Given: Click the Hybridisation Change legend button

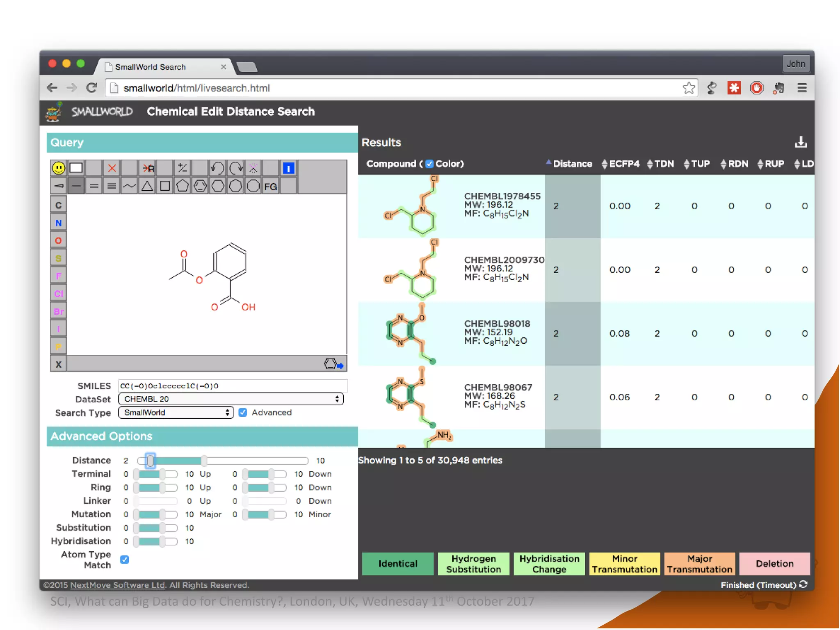Looking at the screenshot, I should [x=549, y=564].
